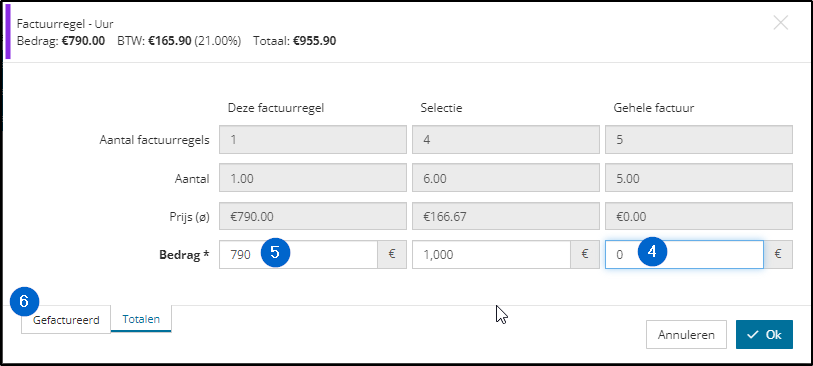Viewport: 813px width, 366px height.
Task: Click euro sign beside Deze factuurregel Bedrag
Action: [392, 255]
